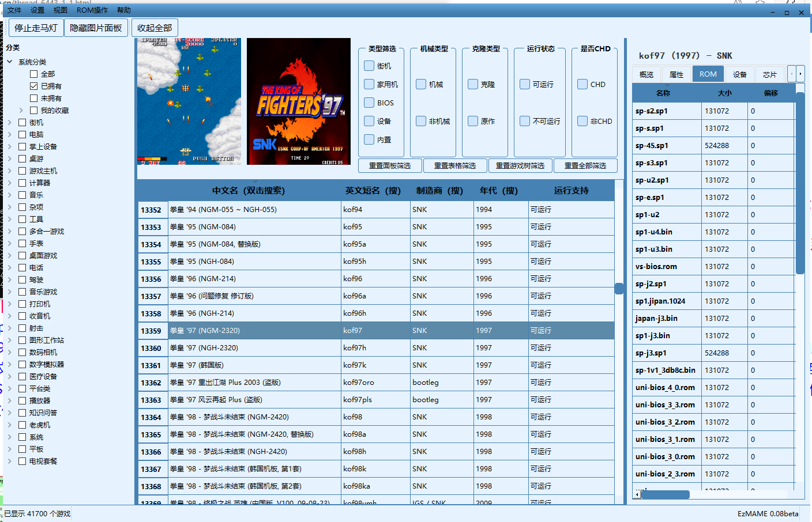Select the kof98 (NGM-2420) row
The image size is (812, 522).
tap(376, 417)
